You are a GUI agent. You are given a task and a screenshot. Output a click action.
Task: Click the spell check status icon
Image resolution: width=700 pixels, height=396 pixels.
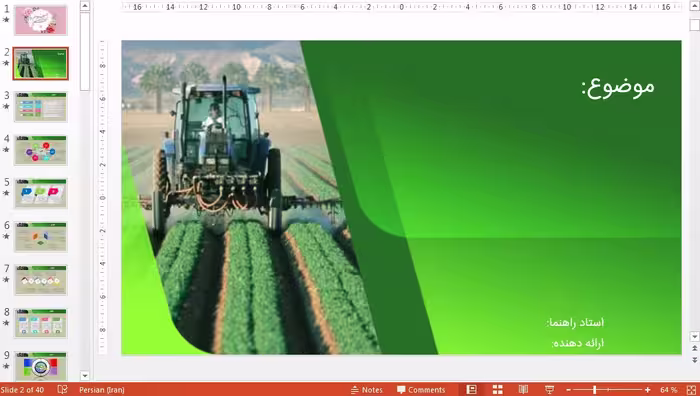(x=62, y=390)
